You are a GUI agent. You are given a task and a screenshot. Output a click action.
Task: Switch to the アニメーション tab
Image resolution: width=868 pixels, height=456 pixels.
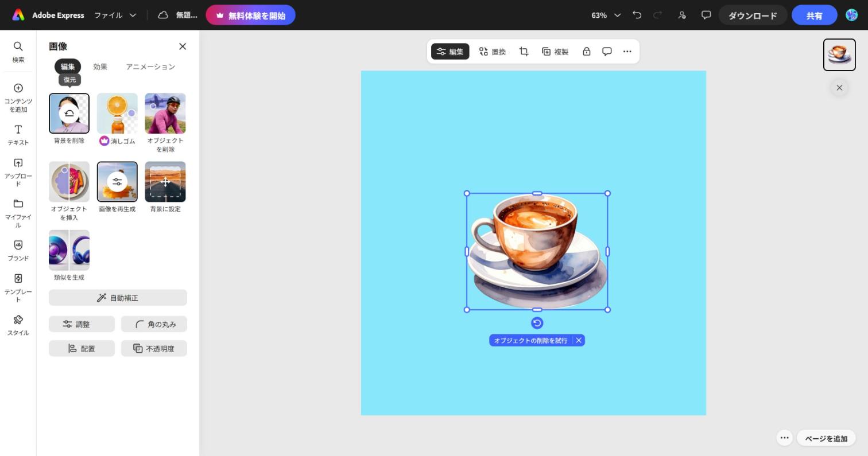(x=150, y=67)
